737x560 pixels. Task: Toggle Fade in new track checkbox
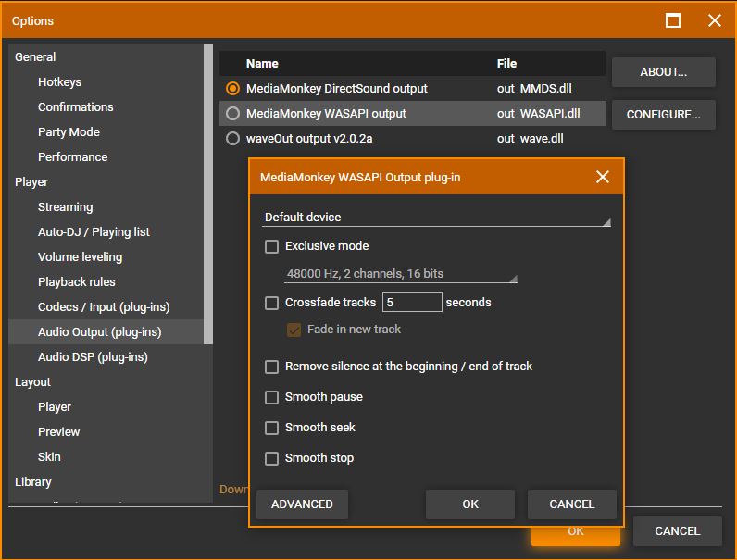pyautogui.click(x=294, y=330)
